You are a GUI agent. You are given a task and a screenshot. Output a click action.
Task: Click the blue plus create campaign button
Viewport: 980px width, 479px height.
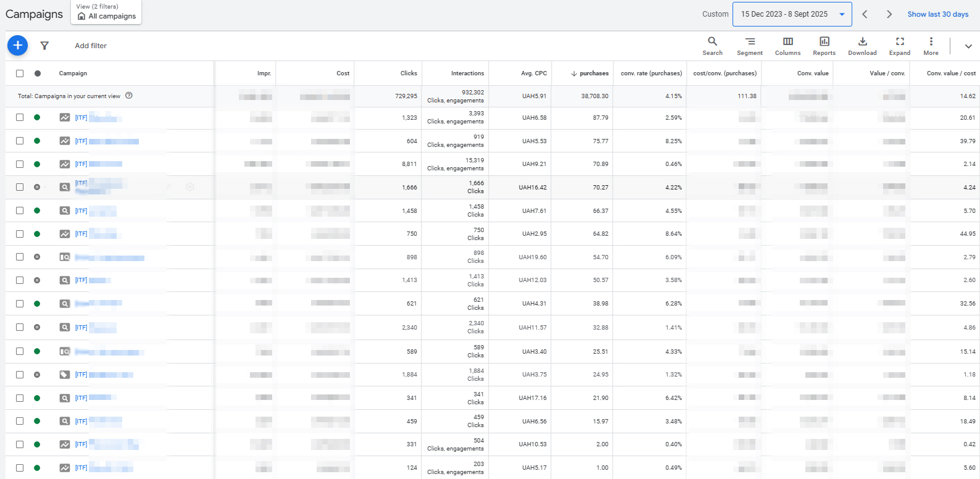point(17,45)
